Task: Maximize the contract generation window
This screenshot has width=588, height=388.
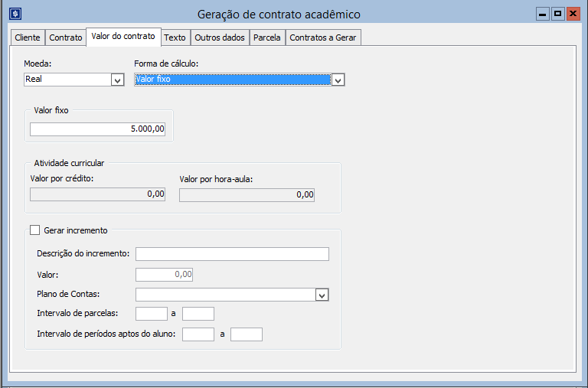Action: pos(557,14)
